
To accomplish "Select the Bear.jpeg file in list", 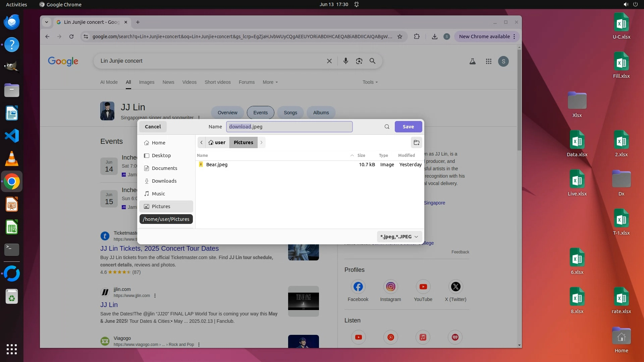I will click(x=217, y=165).
